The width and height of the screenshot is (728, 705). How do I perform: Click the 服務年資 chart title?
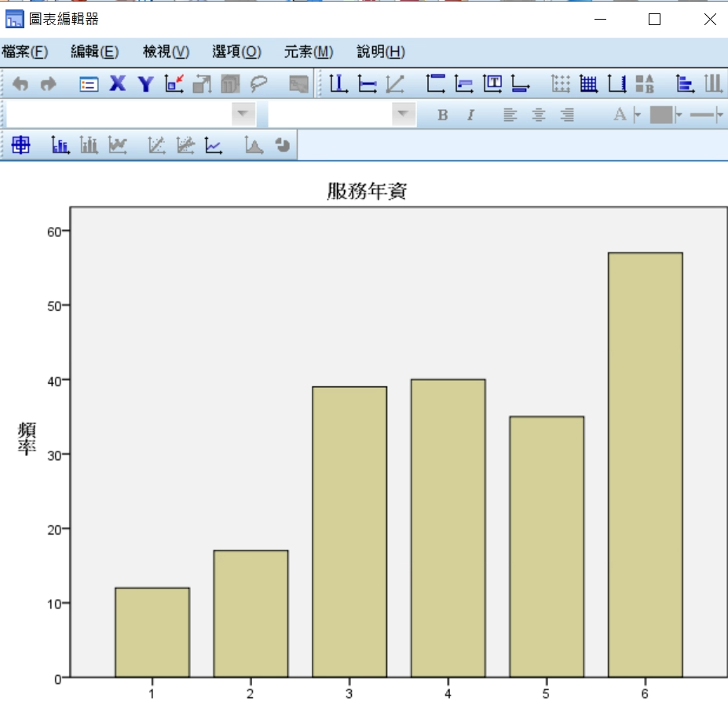tap(367, 191)
